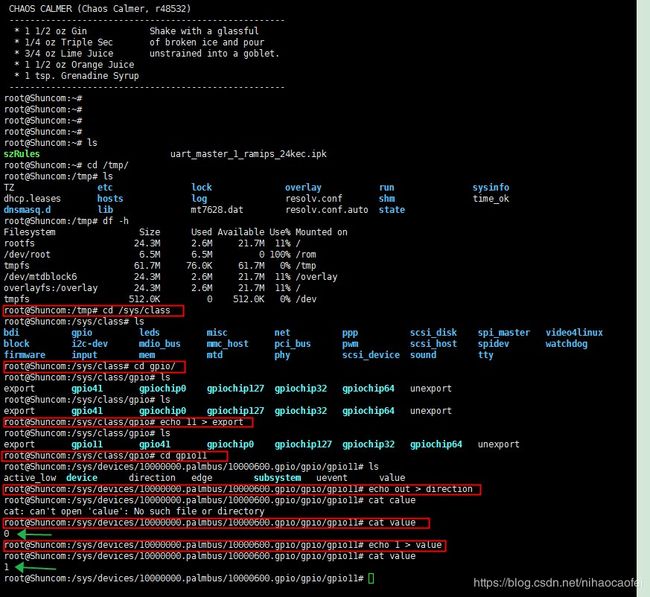Click the uart_master_1_ramips_24kec.ipk file name
Screen dimensions: 650x597
coord(248,154)
